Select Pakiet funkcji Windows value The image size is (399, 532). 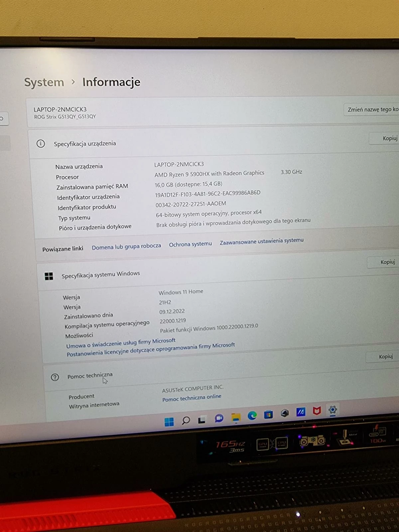(209, 328)
